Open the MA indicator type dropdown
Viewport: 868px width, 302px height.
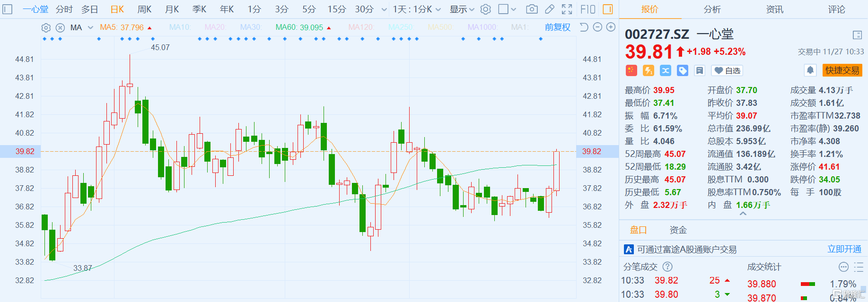[81, 27]
